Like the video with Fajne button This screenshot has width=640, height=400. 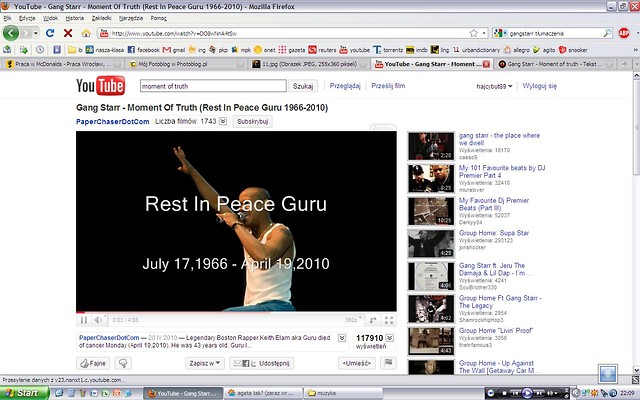tap(93, 363)
